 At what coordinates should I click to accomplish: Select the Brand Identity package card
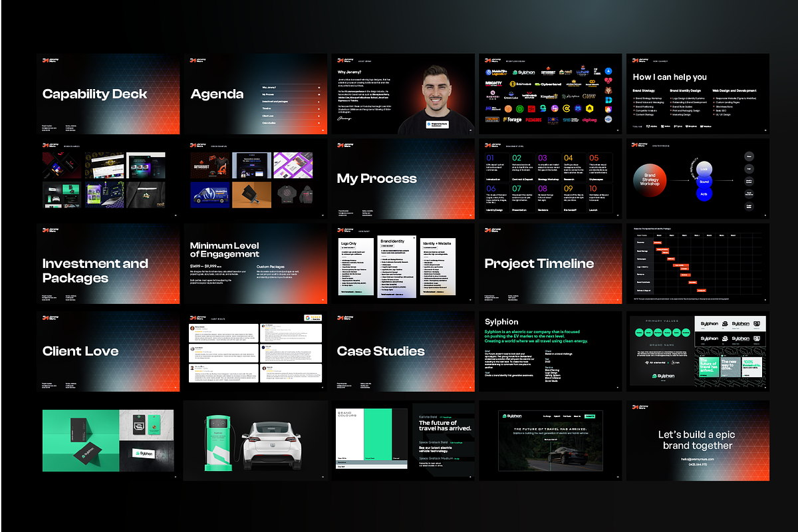[397, 266]
